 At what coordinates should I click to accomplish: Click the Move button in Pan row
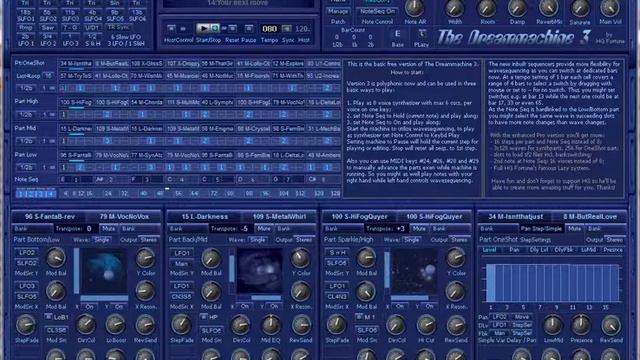point(521,317)
